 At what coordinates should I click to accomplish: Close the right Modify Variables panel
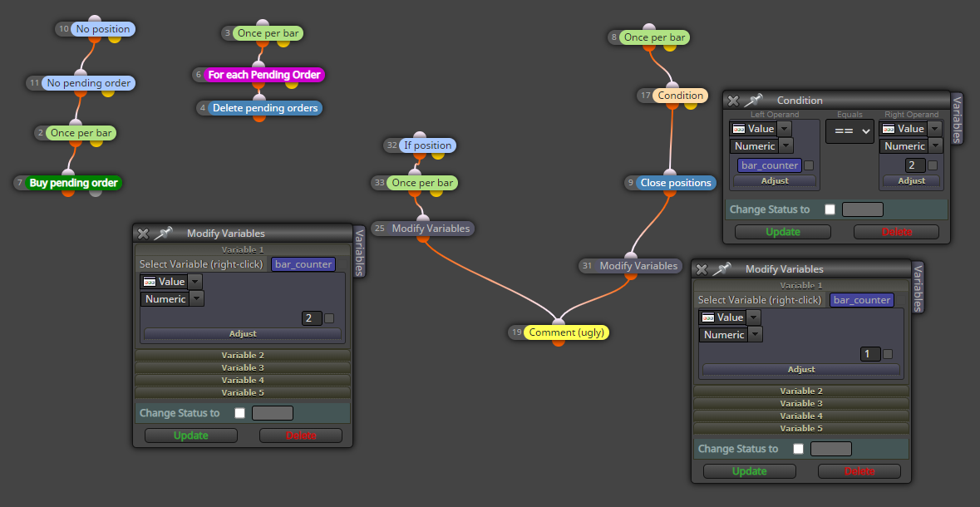[702, 269]
